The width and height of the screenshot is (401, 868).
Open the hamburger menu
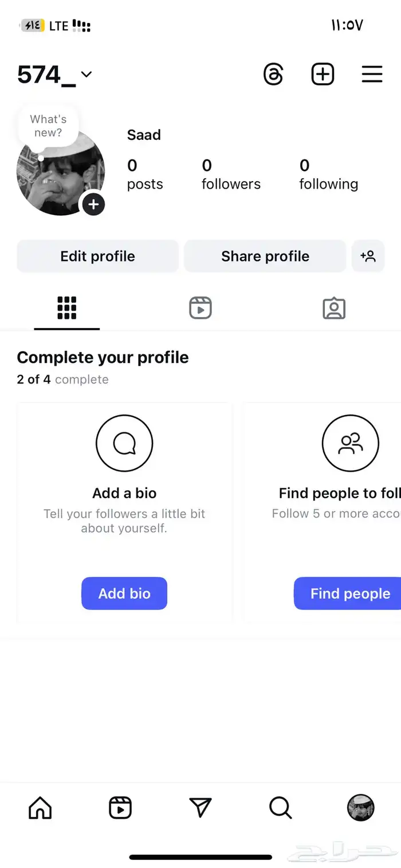372,75
